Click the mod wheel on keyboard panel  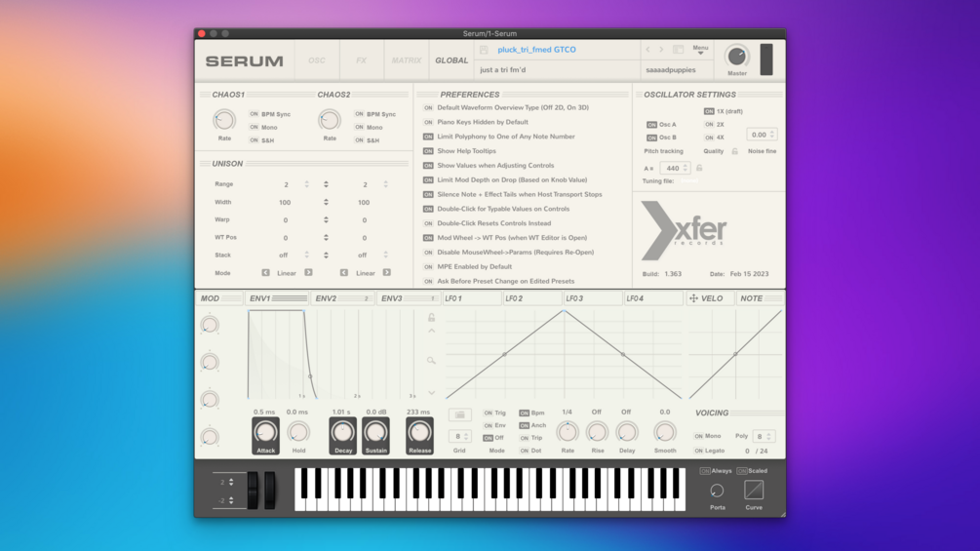click(269, 491)
